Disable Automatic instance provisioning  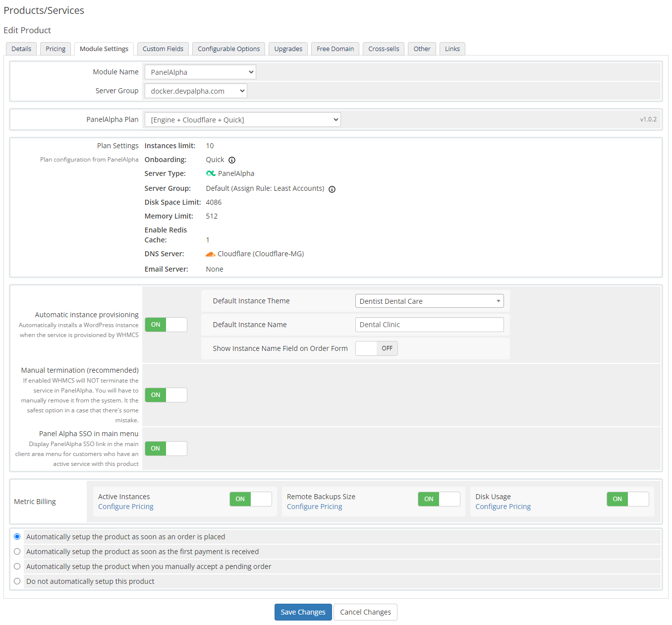166,324
